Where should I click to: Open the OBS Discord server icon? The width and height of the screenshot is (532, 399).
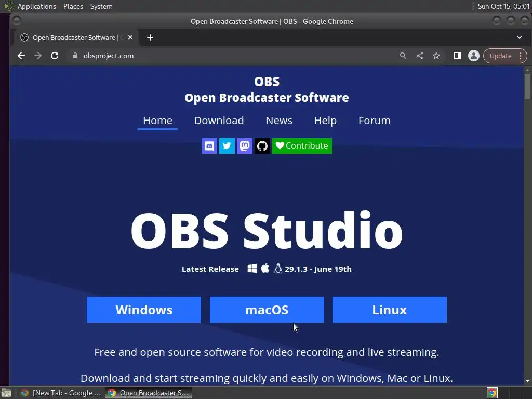[209, 146]
